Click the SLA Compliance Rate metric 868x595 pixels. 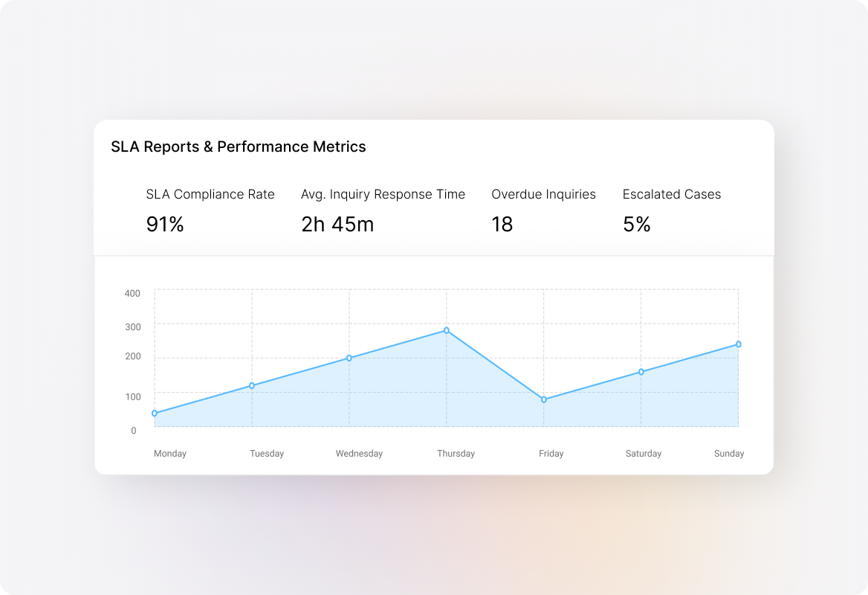(x=210, y=194)
